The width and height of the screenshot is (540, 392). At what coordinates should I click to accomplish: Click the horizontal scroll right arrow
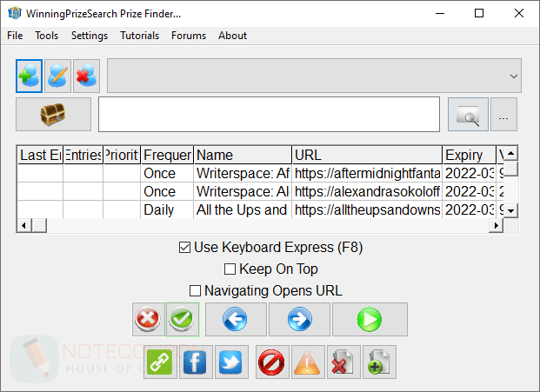[496, 225]
